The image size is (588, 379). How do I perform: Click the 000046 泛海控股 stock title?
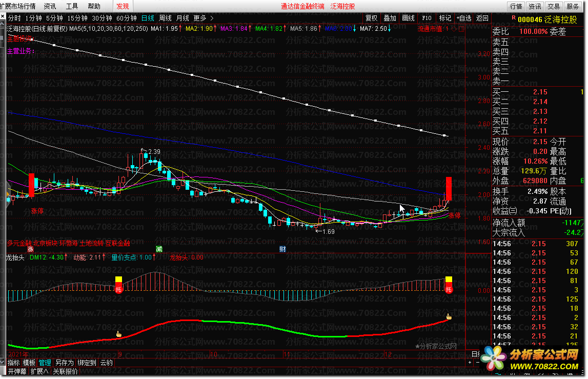coord(548,19)
